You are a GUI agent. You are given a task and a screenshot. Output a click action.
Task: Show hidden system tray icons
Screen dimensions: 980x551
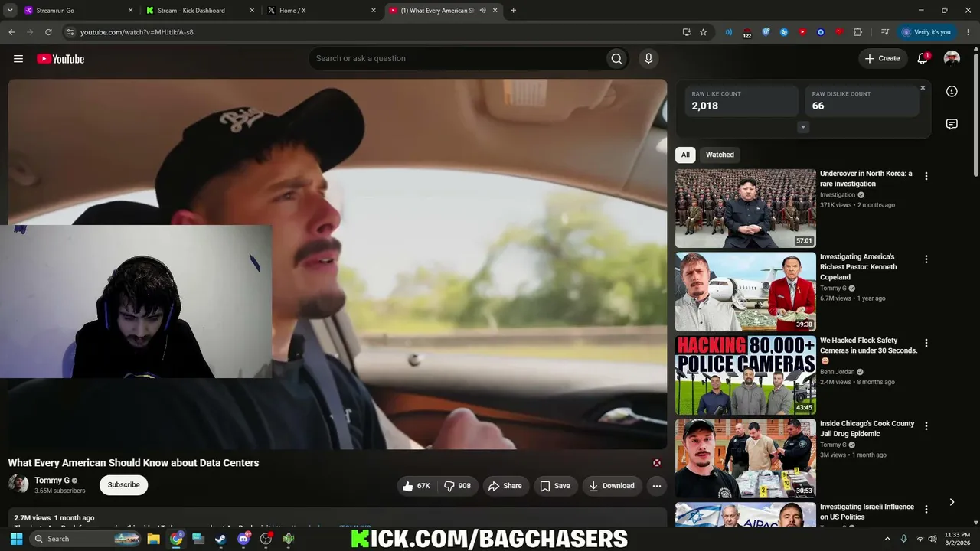887,539
